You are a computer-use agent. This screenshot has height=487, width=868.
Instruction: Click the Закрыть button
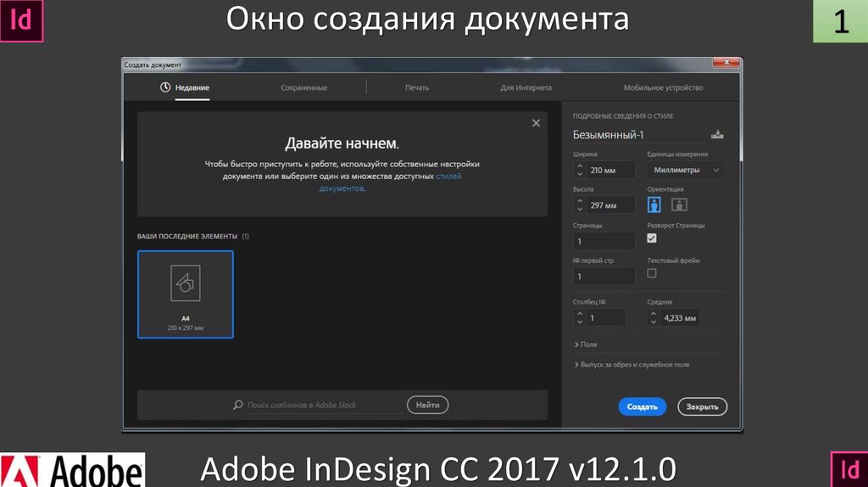click(702, 407)
